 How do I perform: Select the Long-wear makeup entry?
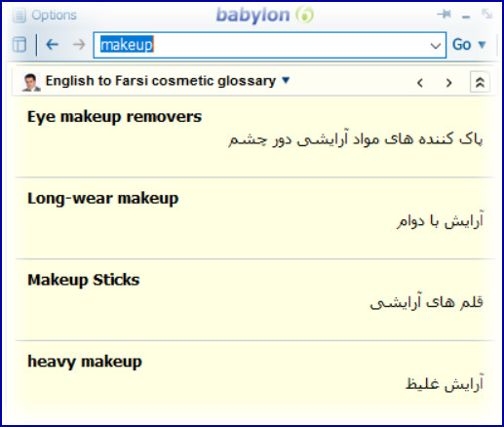click(103, 199)
